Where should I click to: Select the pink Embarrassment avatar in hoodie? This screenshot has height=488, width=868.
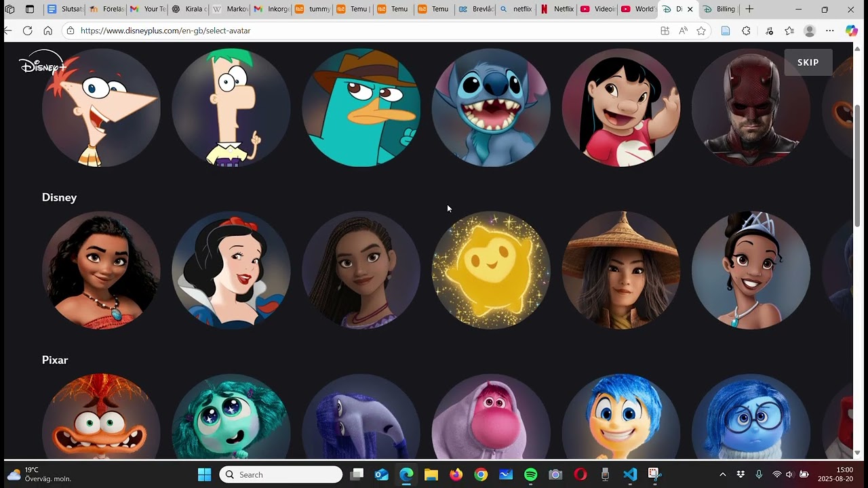491,416
